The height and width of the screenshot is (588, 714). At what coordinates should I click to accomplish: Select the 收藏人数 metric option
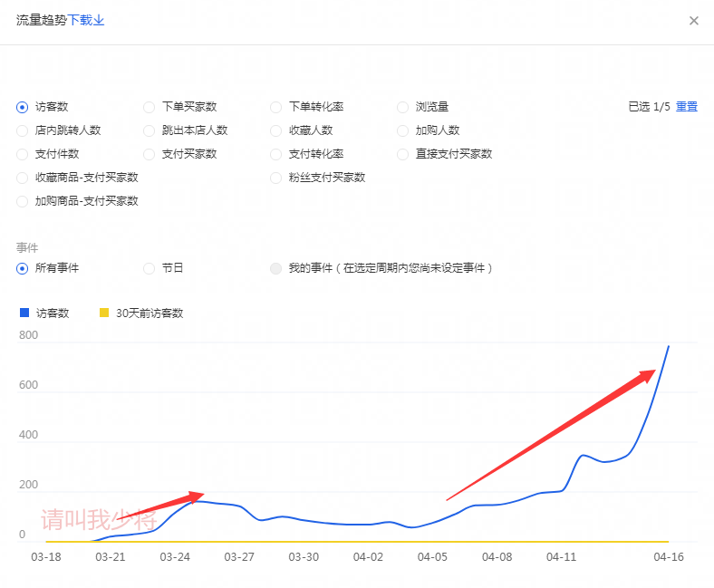click(276, 130)
